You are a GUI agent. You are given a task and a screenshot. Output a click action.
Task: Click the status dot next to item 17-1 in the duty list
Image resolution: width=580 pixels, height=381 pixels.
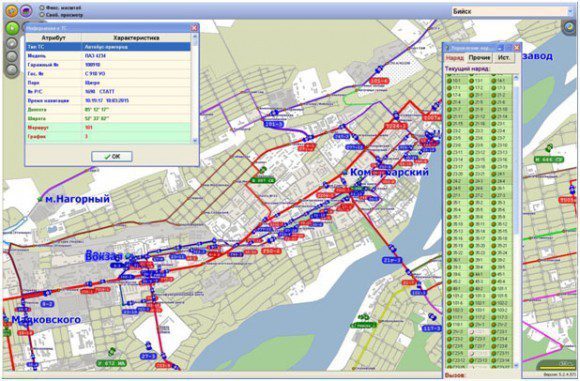pyautogui.click(x=449, y=88)
